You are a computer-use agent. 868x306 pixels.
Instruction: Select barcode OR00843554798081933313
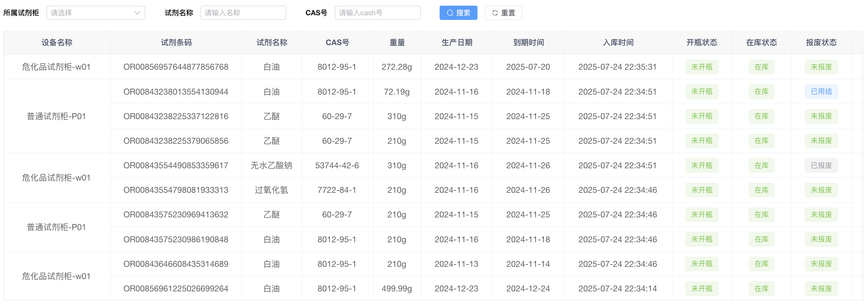176,190
